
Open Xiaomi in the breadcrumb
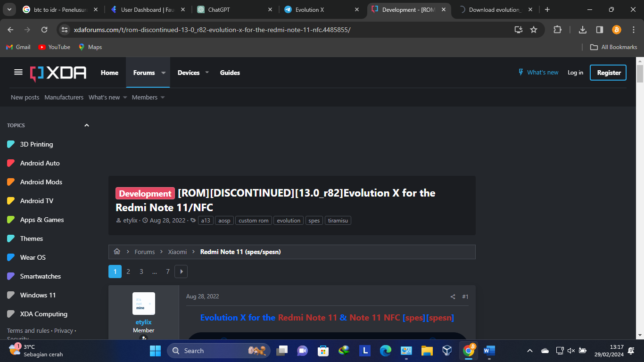click(x=177, y=252)
